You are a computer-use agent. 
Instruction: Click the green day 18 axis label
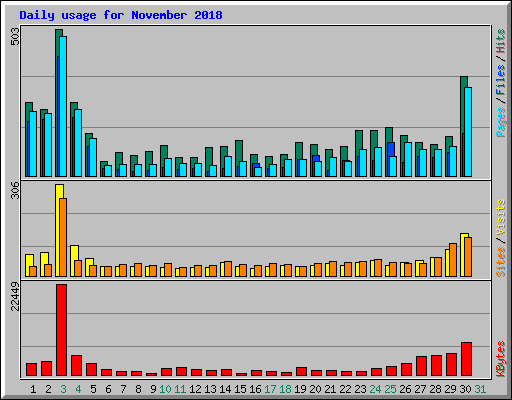pos(285,389)
